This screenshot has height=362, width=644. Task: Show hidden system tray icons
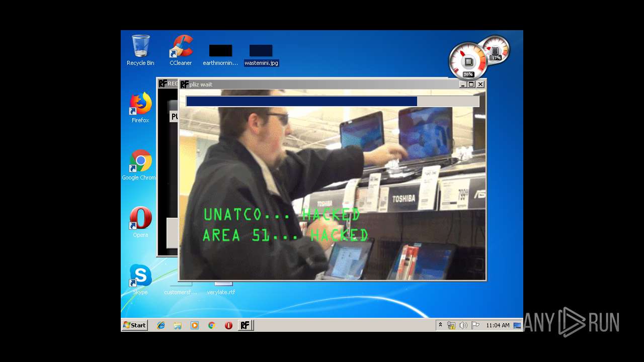click(x=440, y=325)
